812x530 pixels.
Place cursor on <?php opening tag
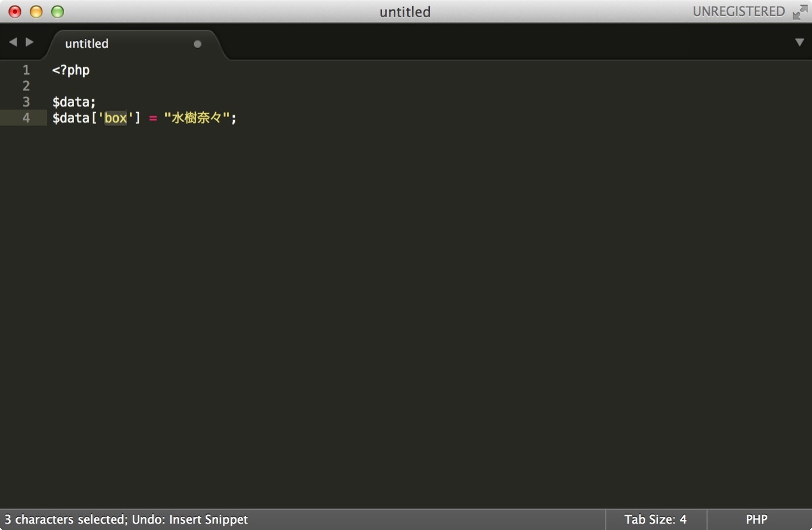[x=71, y=70]
